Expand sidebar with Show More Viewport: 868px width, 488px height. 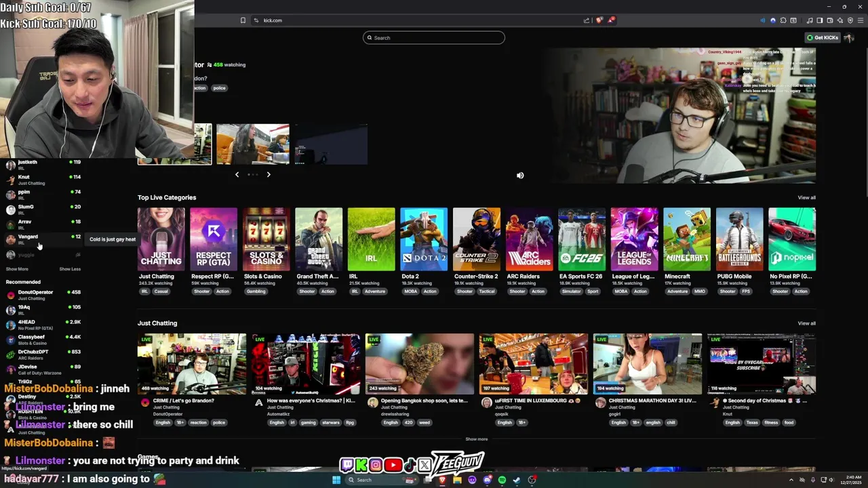point(17,269)
